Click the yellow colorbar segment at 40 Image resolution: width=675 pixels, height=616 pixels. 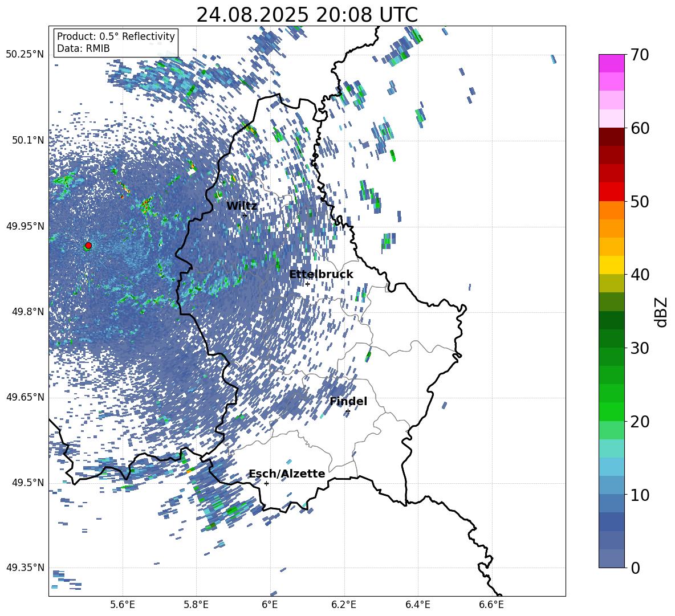(611, 265)
